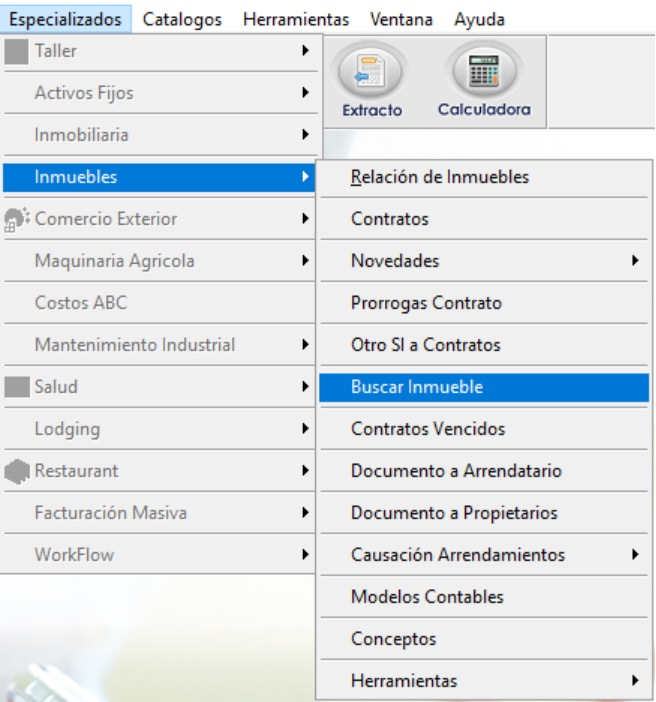Viewport: 656px width, 702px height.
Task: Open the Especializados menu
Action: [x=65, y=19]
